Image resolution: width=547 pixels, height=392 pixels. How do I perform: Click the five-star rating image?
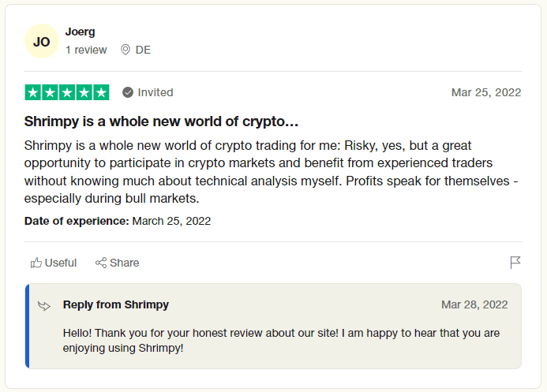(67, 92)
